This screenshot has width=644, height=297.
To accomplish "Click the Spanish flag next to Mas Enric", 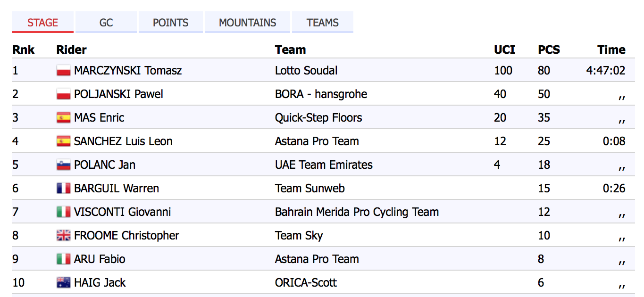I will (x=63, y=118).
